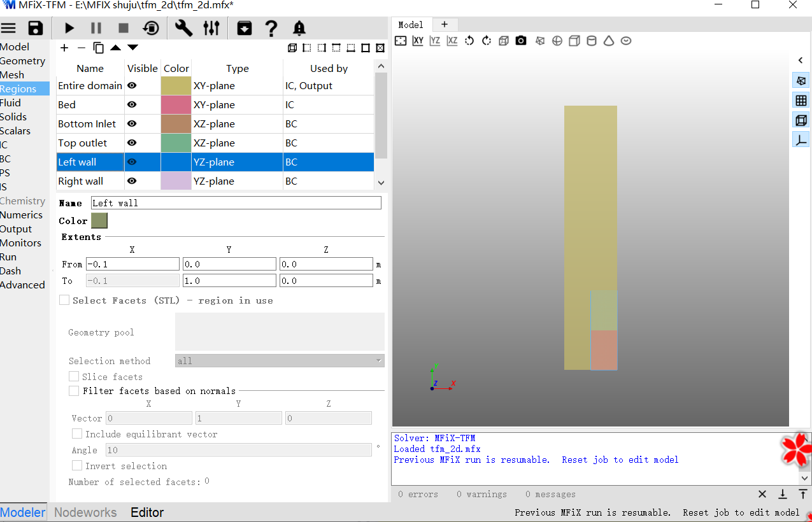Switch to the Nodeworks tab

(85, 512)
